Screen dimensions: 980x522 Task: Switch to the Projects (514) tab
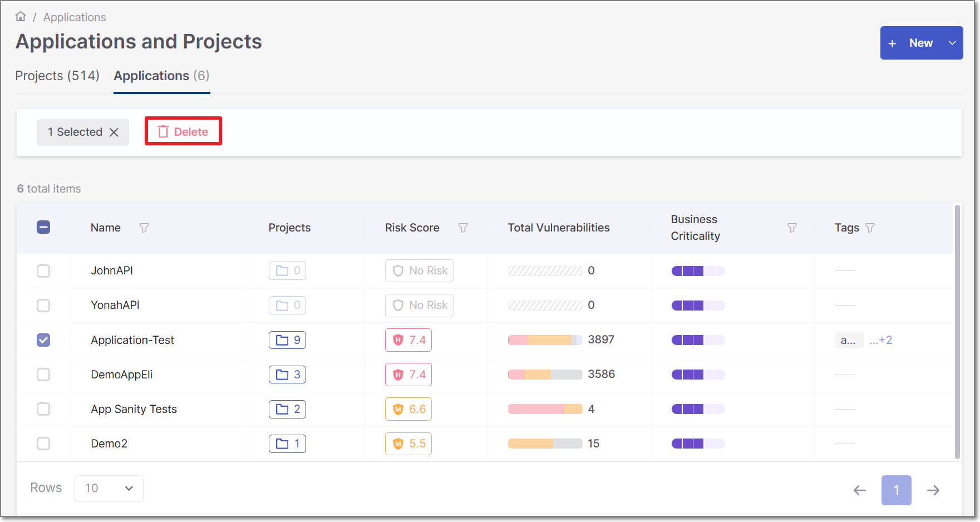tap(57, 76)
